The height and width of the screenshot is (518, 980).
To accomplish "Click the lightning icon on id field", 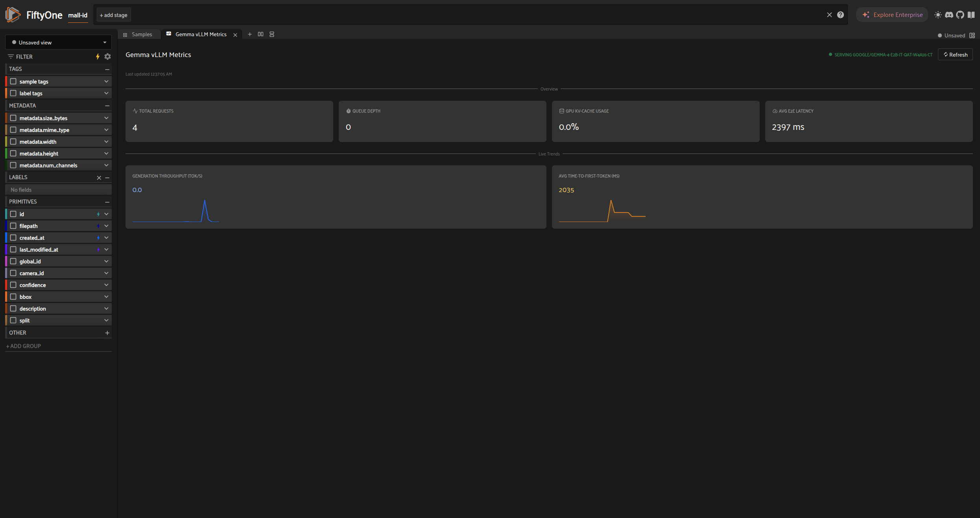I will tap(98, 214).
